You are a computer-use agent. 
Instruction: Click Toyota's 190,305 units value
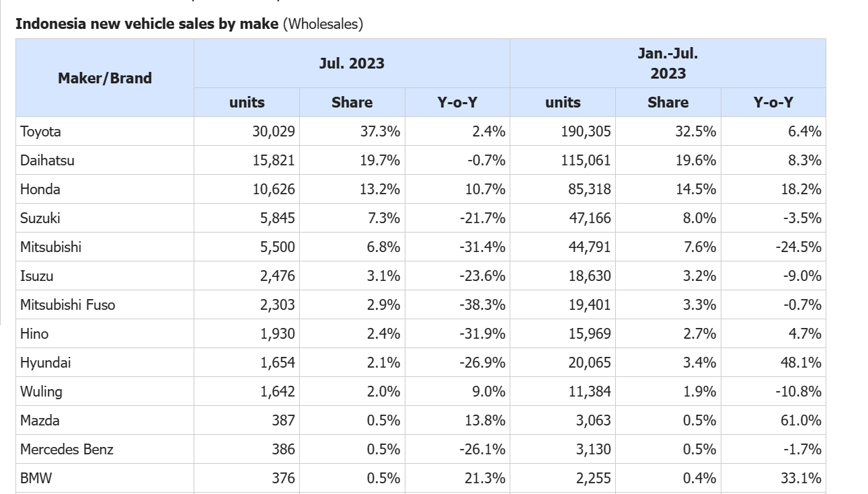pos(586,132)
